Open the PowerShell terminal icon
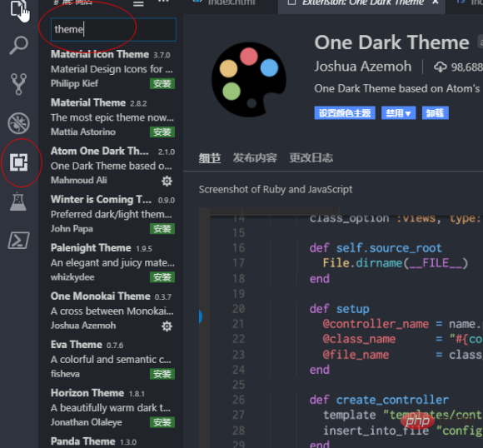This screenshot has width=483, height=448. pyautogui.click(x=18, y=241)
